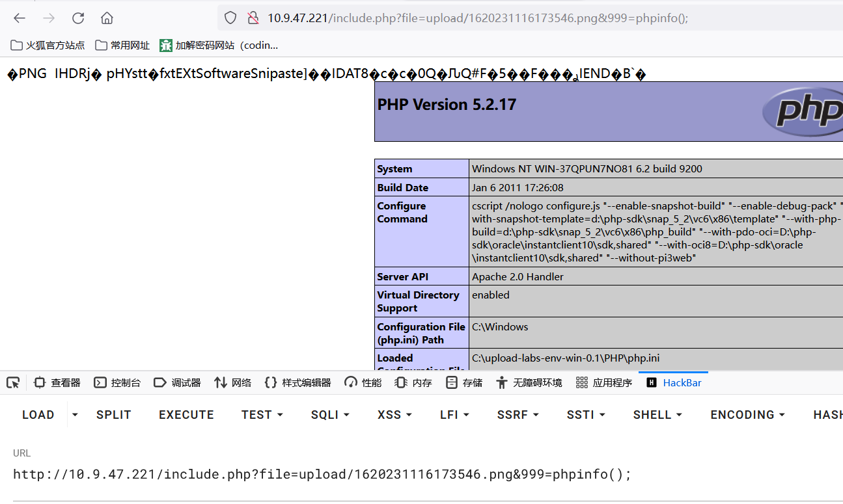Click the HackBar EXECUTE button

(x=186, y=415)
